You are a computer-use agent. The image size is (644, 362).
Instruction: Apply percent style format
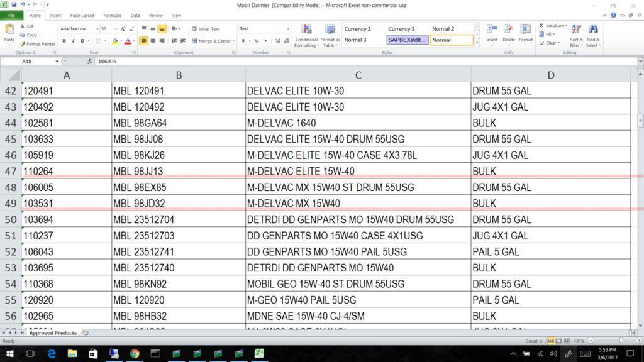257,41
